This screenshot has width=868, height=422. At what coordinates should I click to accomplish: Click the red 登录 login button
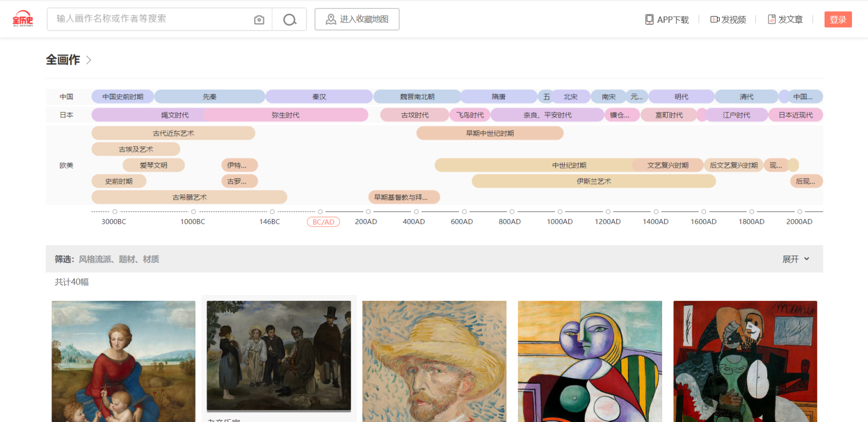tap(838, 19)
